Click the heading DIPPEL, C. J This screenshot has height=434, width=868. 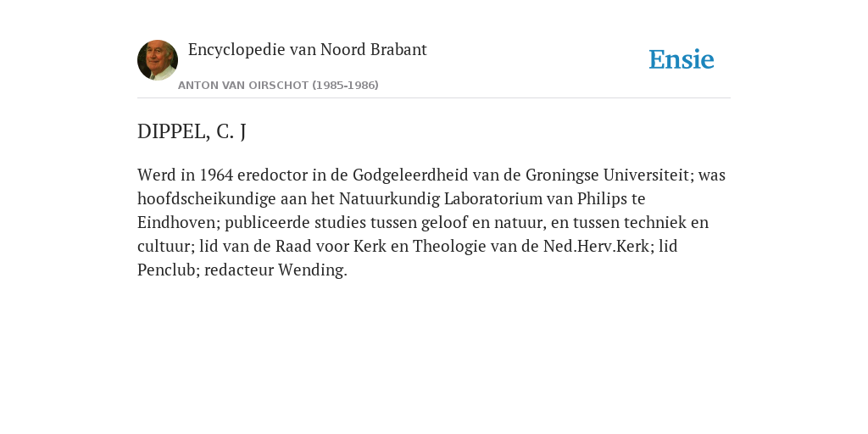coord(192,131)
